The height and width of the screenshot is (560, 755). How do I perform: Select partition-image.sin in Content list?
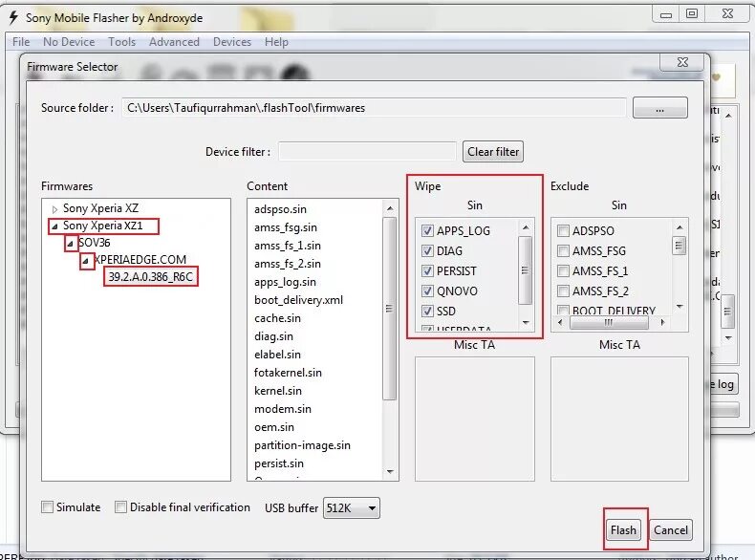point(302,445)
